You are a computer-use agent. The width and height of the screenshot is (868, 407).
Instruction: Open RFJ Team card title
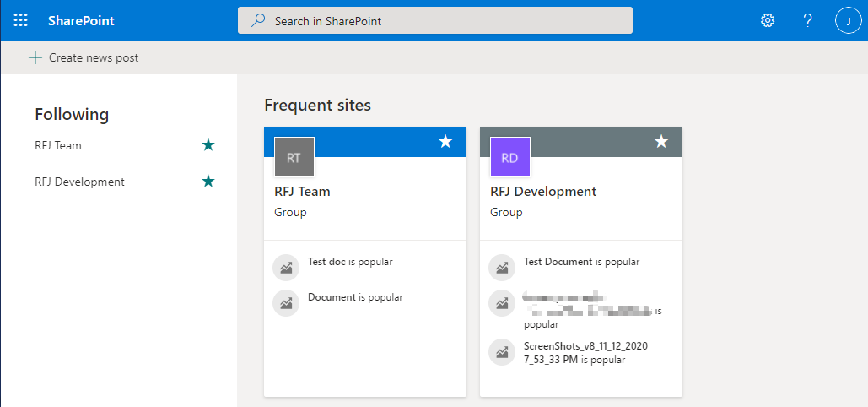point(302,192)
